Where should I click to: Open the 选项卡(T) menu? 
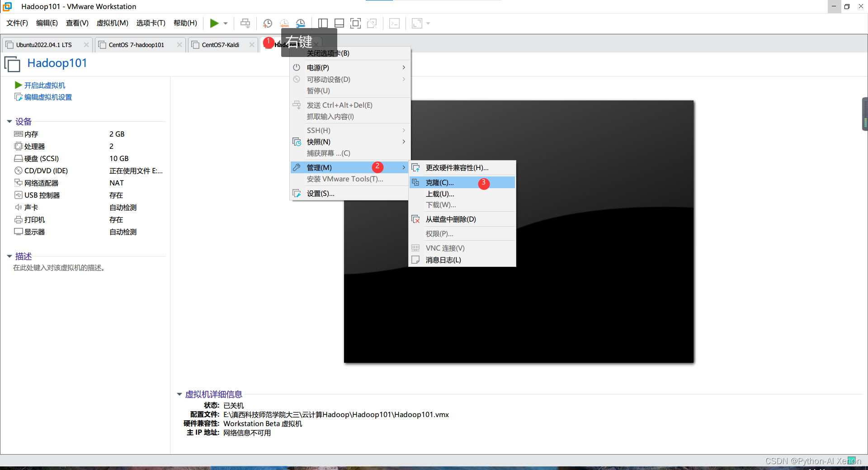tap(151, 23)
